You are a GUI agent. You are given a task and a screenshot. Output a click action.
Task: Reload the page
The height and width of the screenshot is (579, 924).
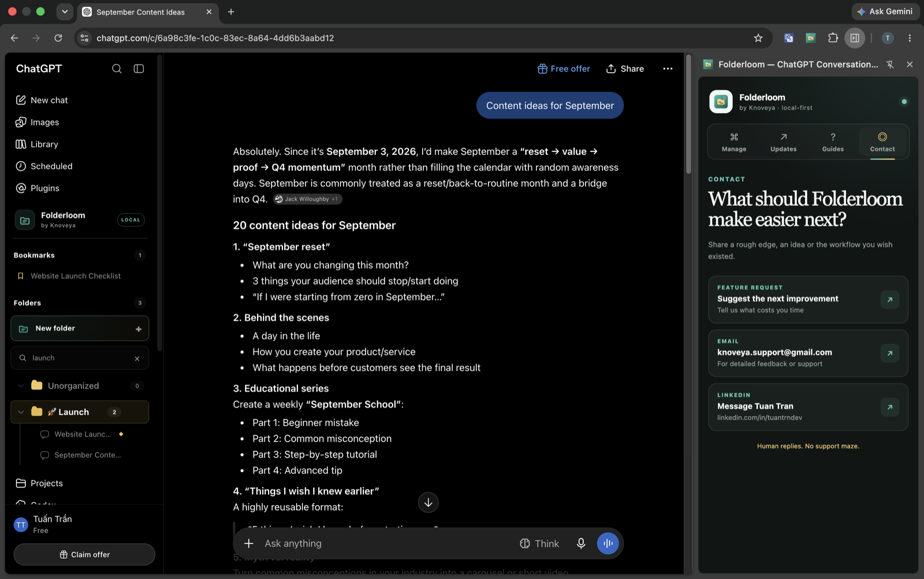click(x=58, y=38)
